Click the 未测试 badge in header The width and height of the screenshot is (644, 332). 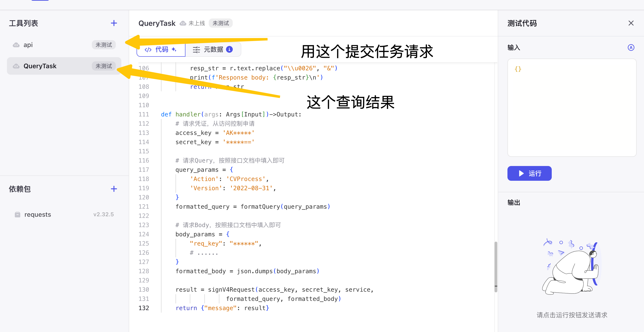coord(221,23)
